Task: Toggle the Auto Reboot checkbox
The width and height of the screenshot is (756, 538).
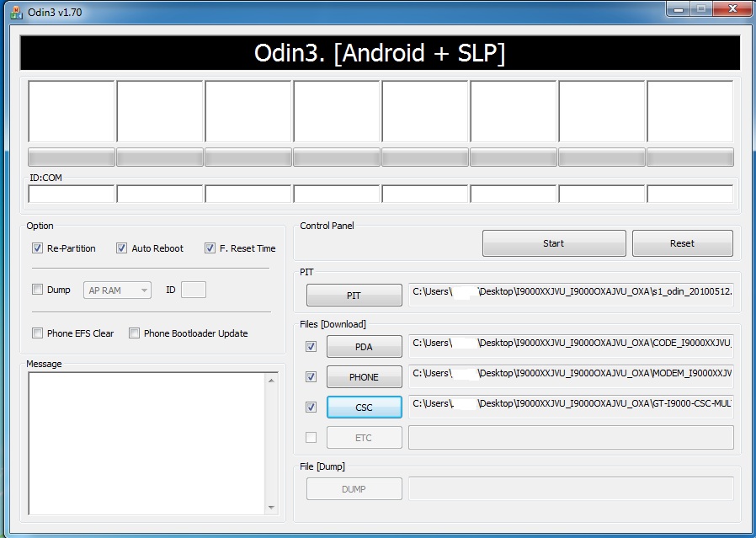Action: (121, 248)
